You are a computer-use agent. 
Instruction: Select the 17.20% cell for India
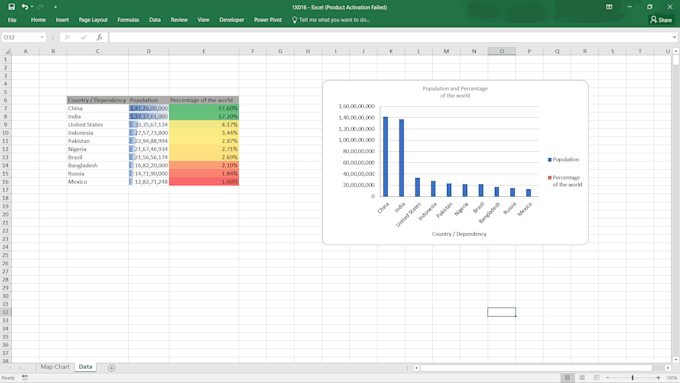tap(204, 116)
